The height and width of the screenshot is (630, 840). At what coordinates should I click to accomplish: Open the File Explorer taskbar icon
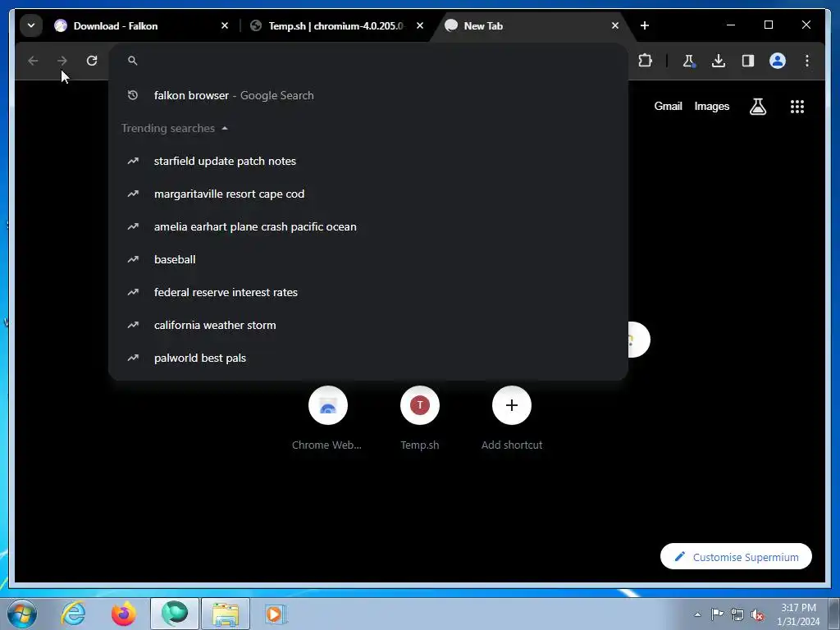[x=226, y=614]
